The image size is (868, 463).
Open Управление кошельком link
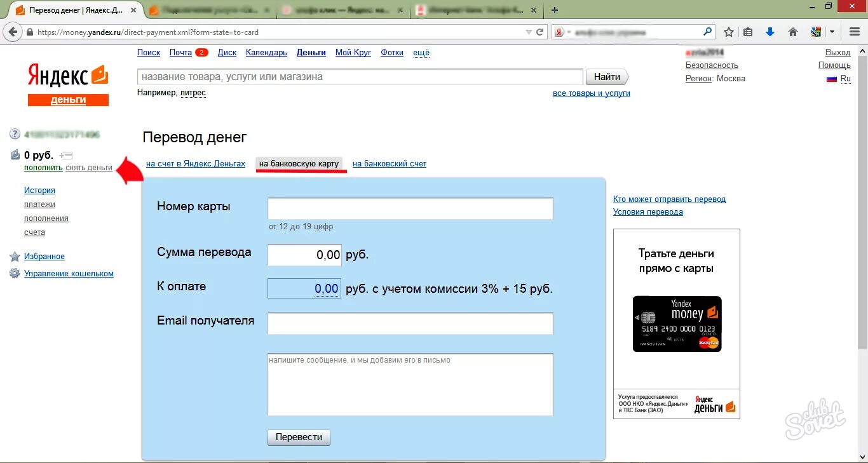(x=69, y=274)
